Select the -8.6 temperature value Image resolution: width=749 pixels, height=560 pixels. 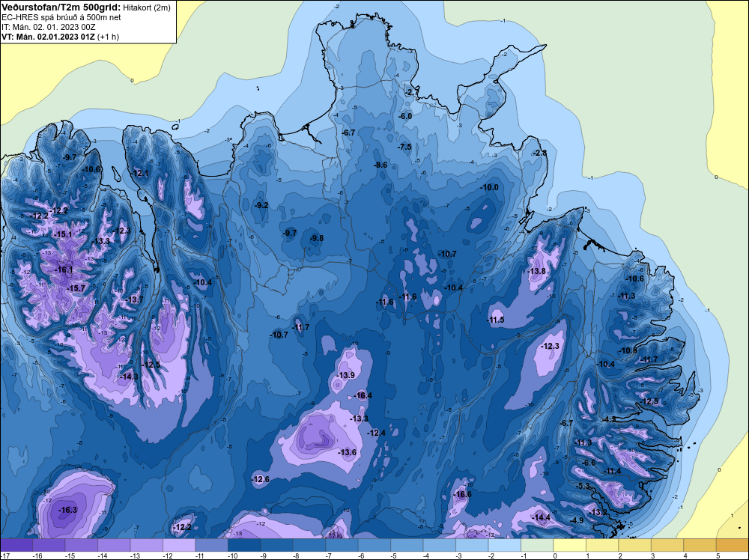(380, 165)
